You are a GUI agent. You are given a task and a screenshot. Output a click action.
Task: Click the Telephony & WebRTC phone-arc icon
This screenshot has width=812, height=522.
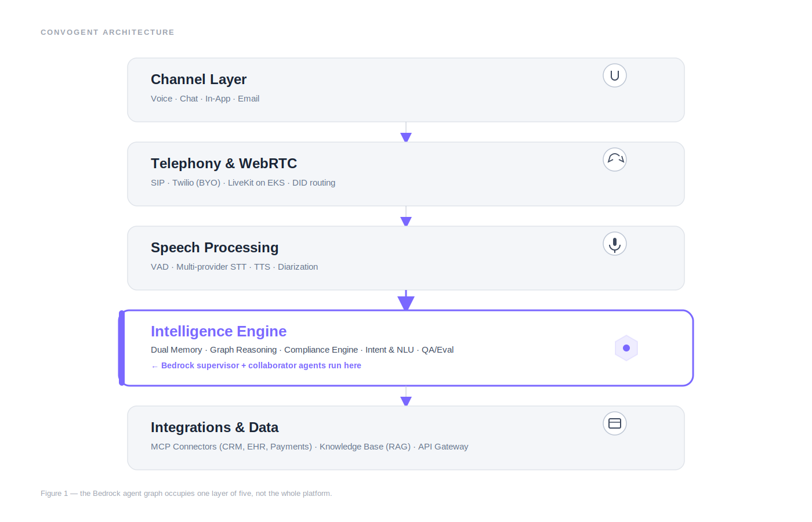click(615, 159)
